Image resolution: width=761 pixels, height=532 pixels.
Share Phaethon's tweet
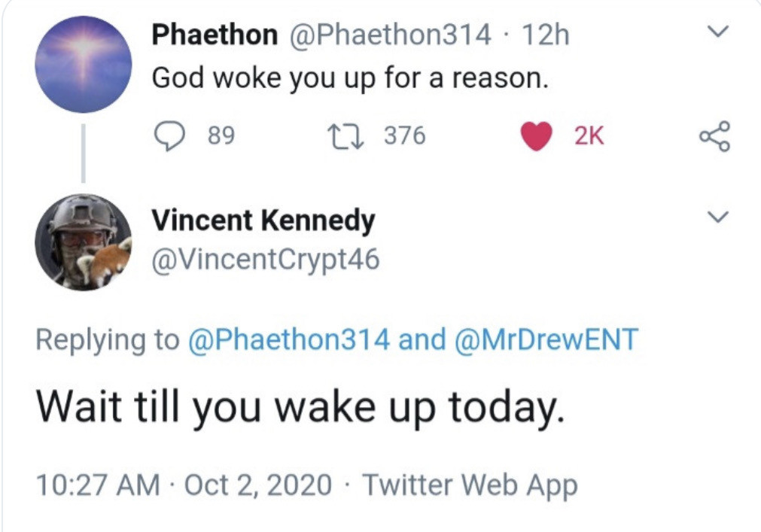(x=714, y=137)
